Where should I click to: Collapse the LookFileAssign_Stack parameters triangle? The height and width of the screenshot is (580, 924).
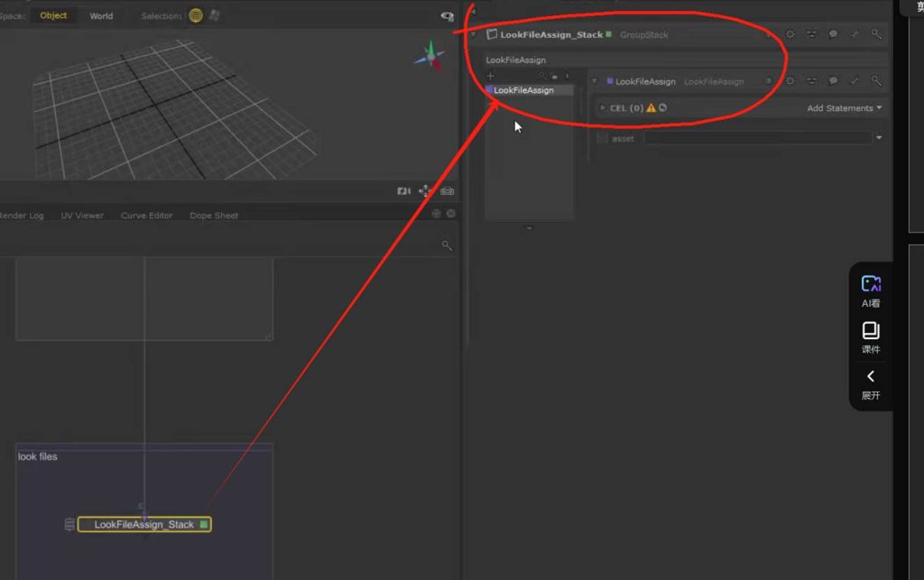474,34
